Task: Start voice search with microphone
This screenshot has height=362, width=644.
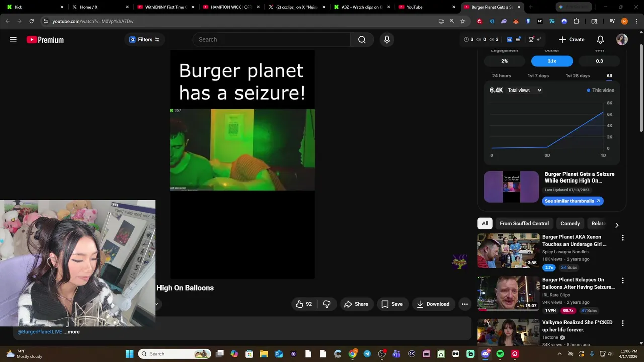Action: tap(387, 40)
